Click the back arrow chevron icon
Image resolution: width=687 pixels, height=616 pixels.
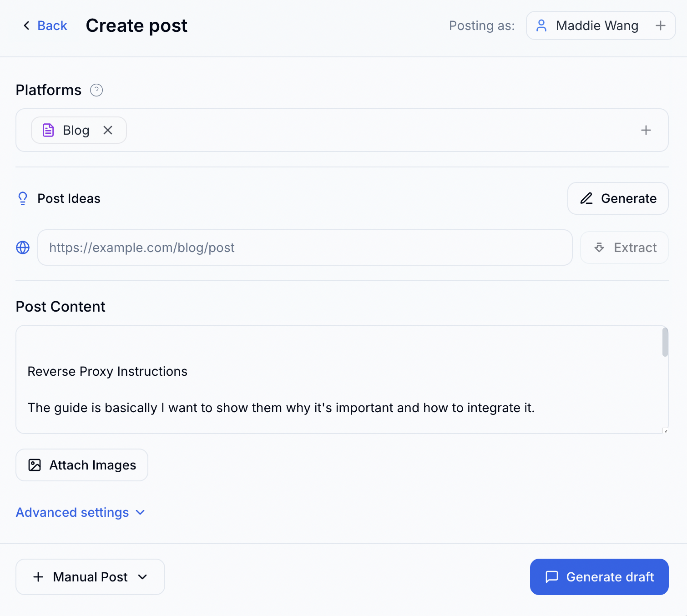(x=26, y=25)
